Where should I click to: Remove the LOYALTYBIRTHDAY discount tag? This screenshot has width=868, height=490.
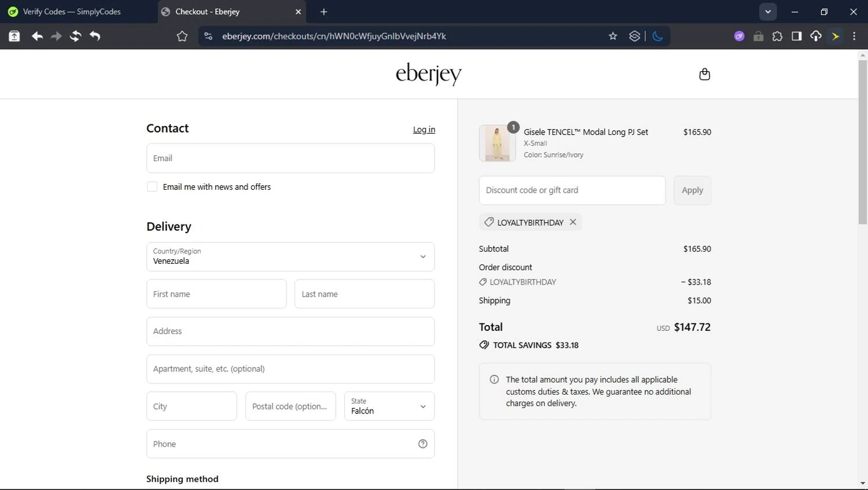tap(573, 222)
